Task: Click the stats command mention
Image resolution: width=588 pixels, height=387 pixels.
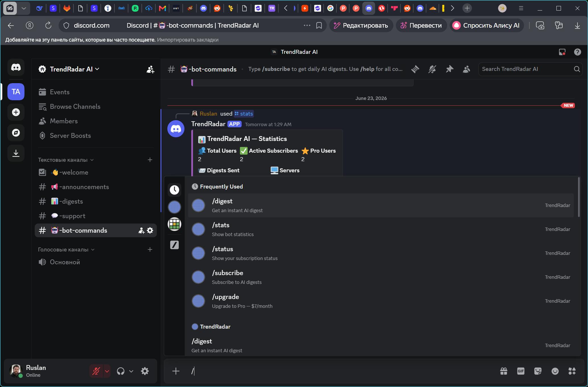Action: click(x=244, y=114)
